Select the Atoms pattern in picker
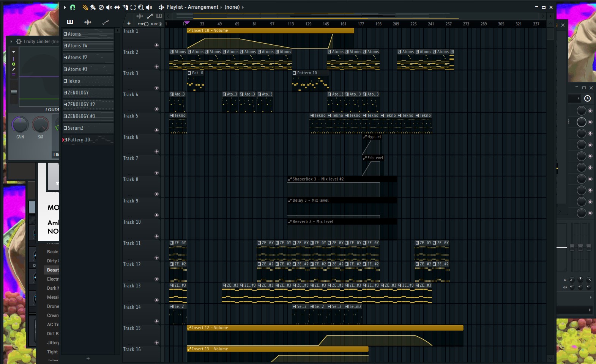The height and width of the screenshot is (364, 596). click(x=88, y=34)
